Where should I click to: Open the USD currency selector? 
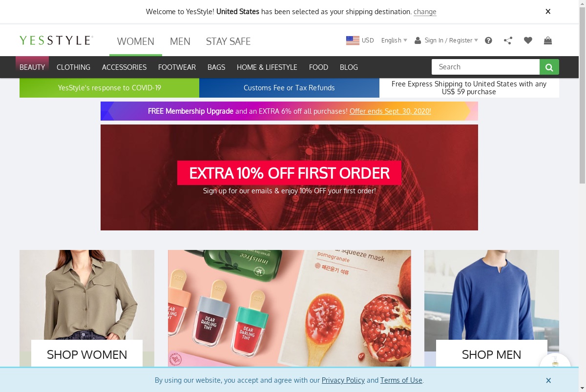[x=368, y=41]
